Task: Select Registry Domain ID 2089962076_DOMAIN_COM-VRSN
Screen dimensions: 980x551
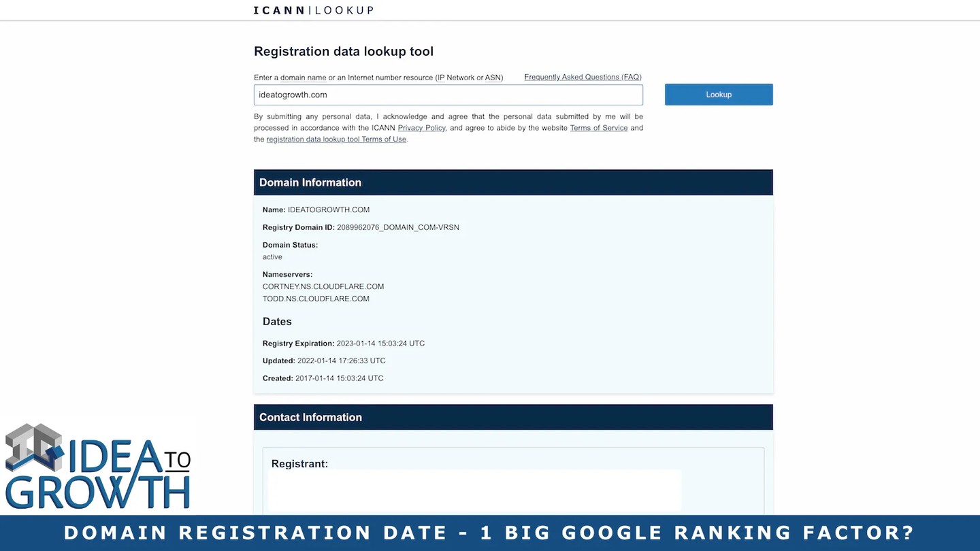Action: coord(398,227)
